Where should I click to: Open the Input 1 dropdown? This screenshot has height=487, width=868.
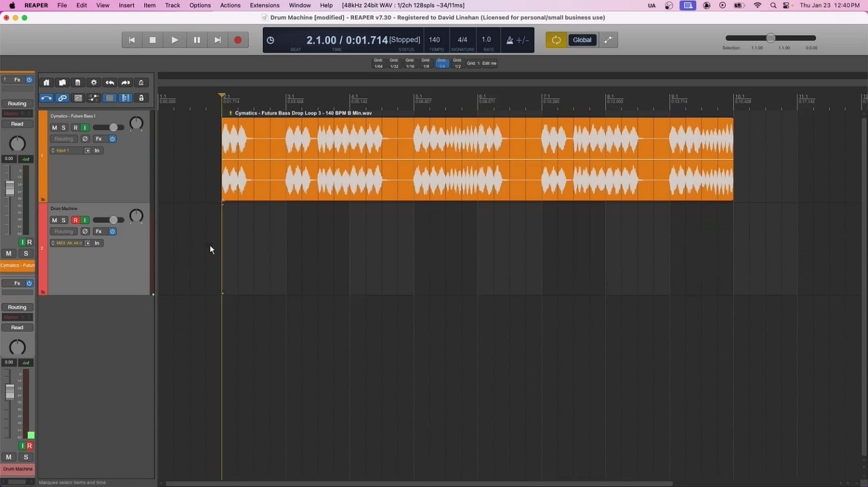tap(67, 151)
